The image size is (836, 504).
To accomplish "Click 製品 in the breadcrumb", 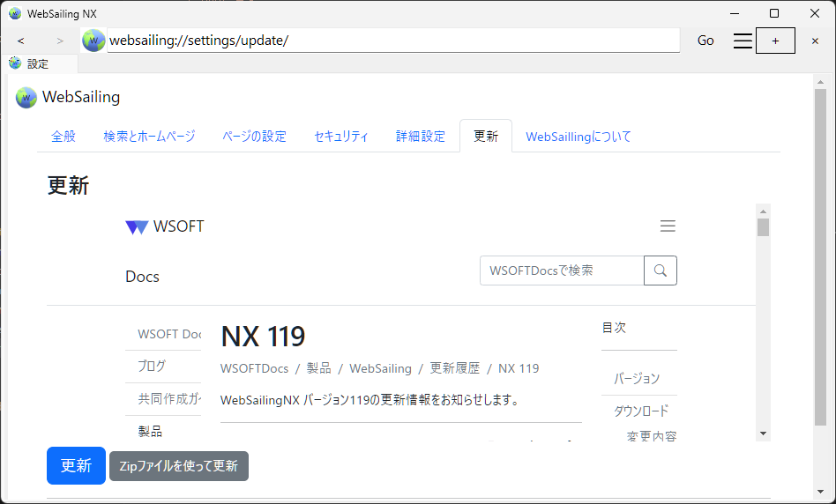I will tap(319, 368).
